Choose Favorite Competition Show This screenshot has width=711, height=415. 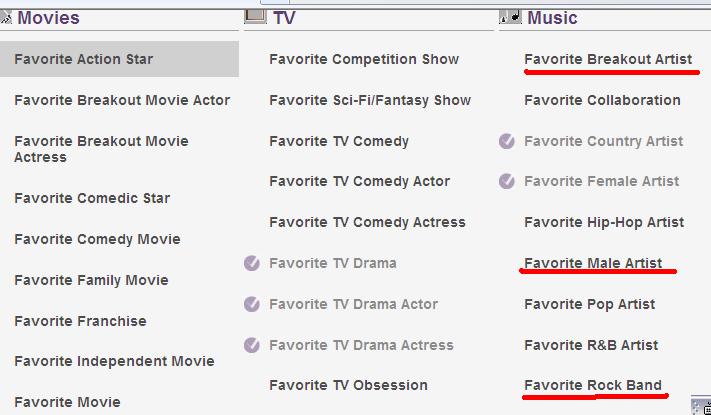pyautogui.click(x=364, y=59)
